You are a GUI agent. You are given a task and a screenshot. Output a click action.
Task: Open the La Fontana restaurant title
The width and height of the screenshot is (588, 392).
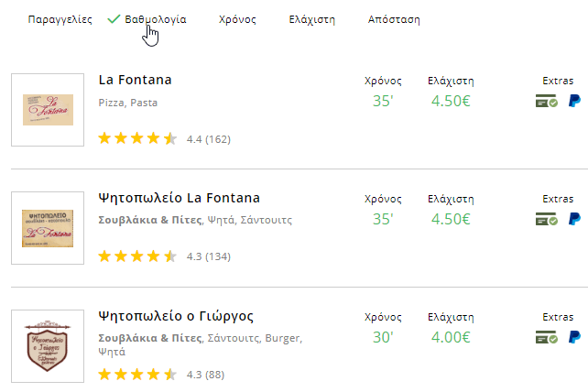tap(135, 80)
